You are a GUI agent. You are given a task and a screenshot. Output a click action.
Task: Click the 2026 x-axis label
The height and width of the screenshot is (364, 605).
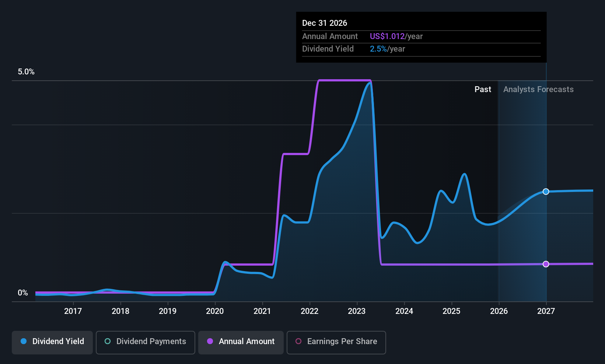(499, 311)
